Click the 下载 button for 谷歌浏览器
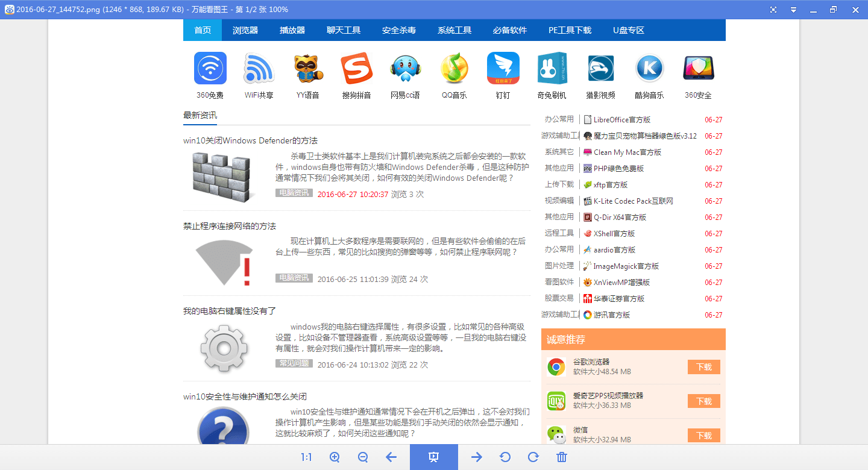The height and width of the screenshot is (470, 868). pyautogui.click(x=703, y=367)
